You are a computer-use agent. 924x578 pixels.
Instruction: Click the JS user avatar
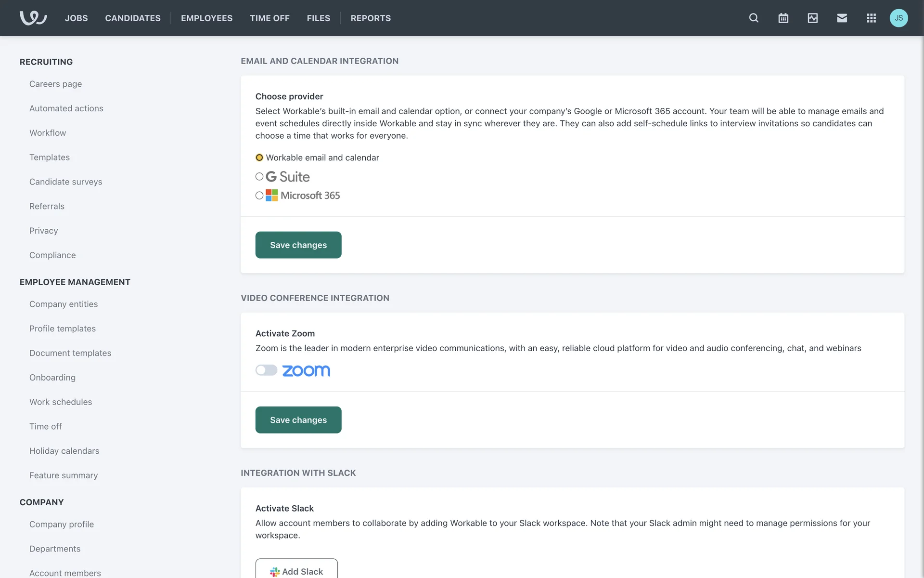898,18
